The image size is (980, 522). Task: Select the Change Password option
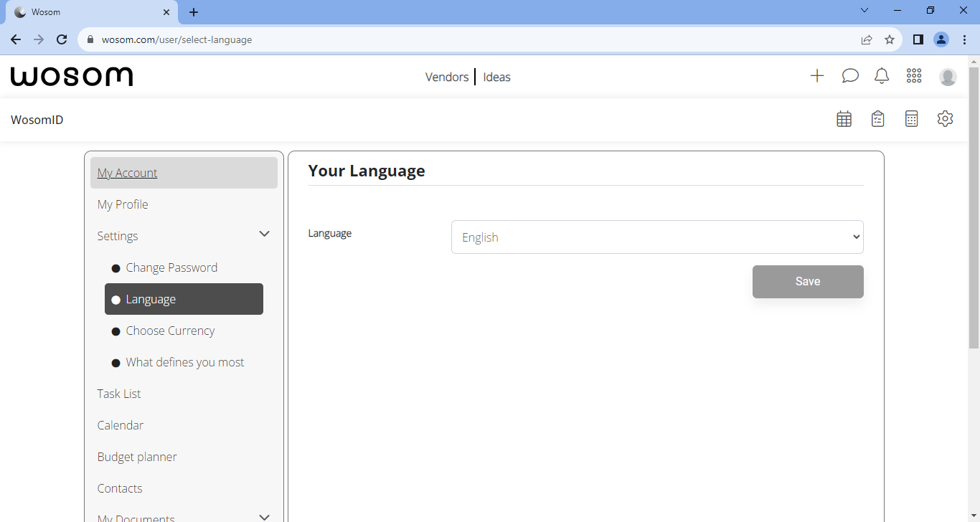pos(171,267)
